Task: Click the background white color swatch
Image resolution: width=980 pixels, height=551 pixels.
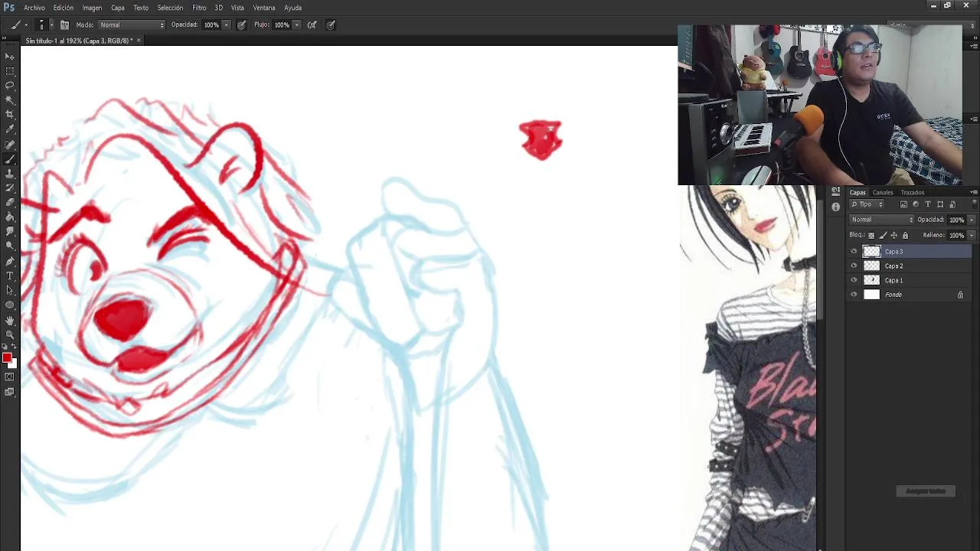Action: (14, 365)
